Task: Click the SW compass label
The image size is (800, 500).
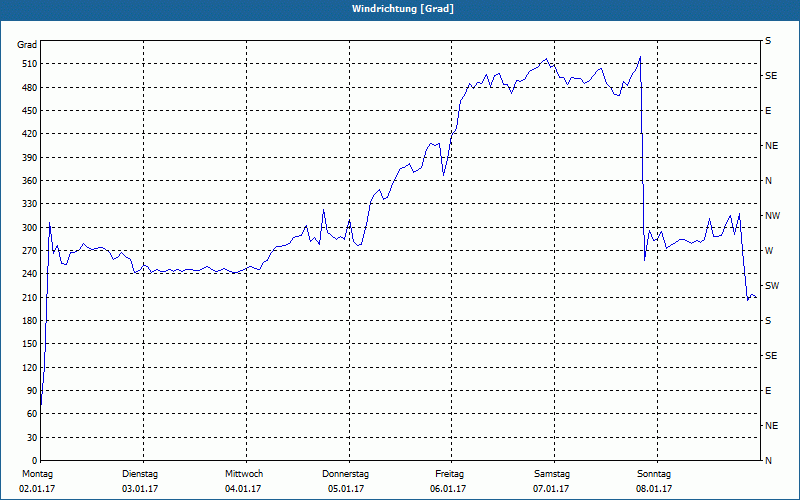Action: click(x=772, y=286)
